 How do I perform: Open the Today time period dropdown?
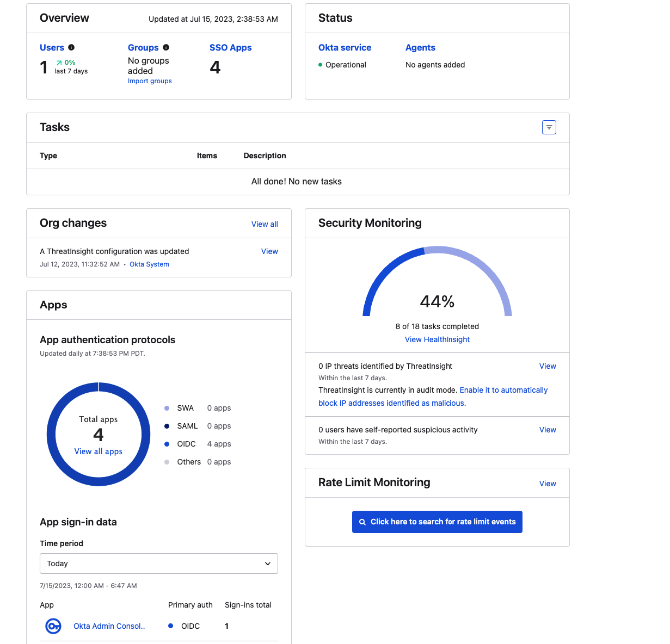159,563
